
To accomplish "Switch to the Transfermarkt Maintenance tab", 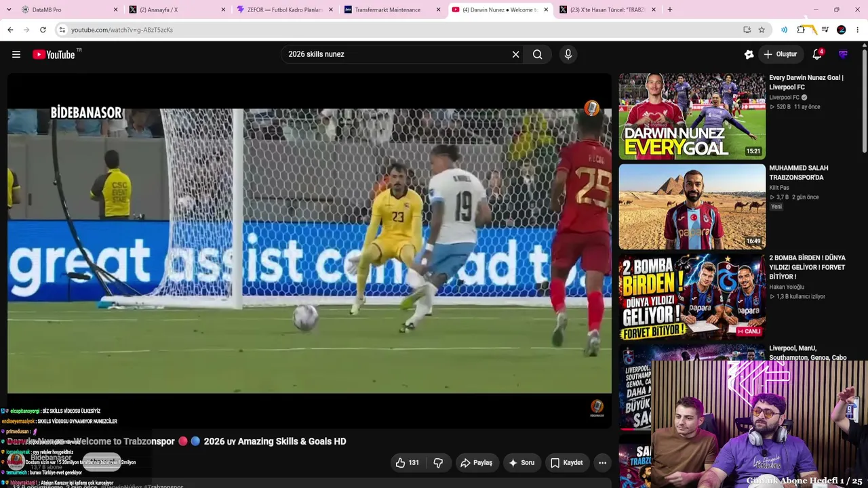I will 393,9.
